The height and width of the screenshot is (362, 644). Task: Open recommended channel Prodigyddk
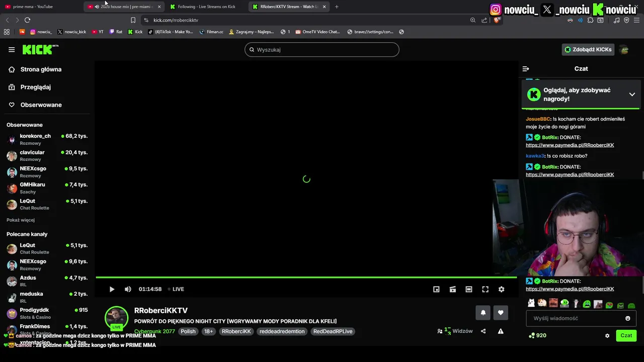tap(47, 313)
